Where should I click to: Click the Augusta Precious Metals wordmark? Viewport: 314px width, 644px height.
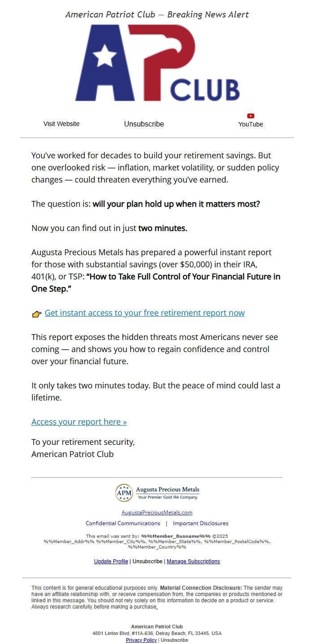click(x=168, y=490)
